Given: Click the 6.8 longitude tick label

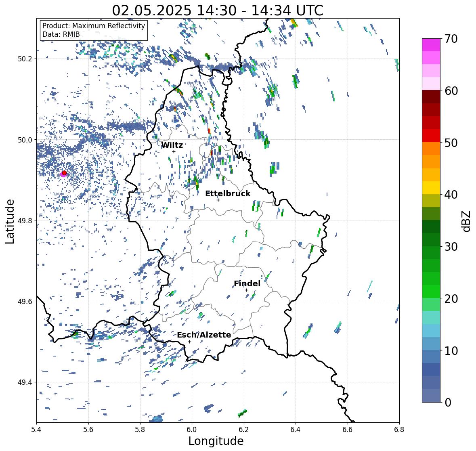Looking at the screenshot, I should tap(399, 430).
